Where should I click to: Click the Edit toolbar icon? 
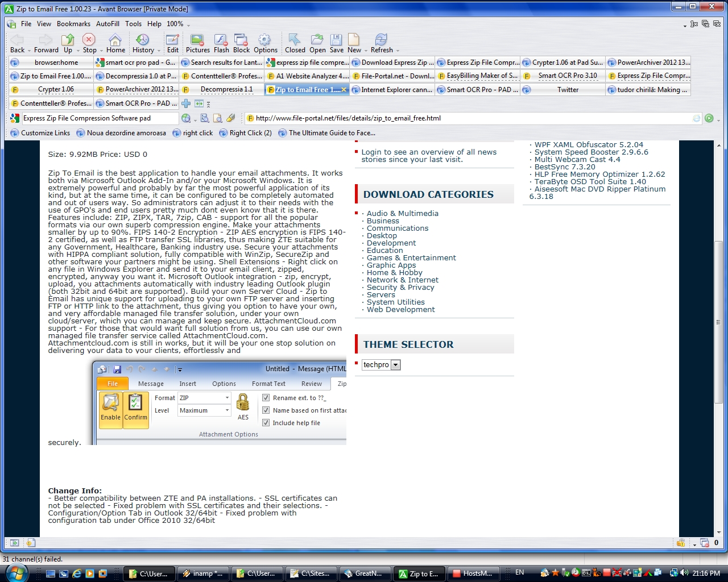coord(173,39)
